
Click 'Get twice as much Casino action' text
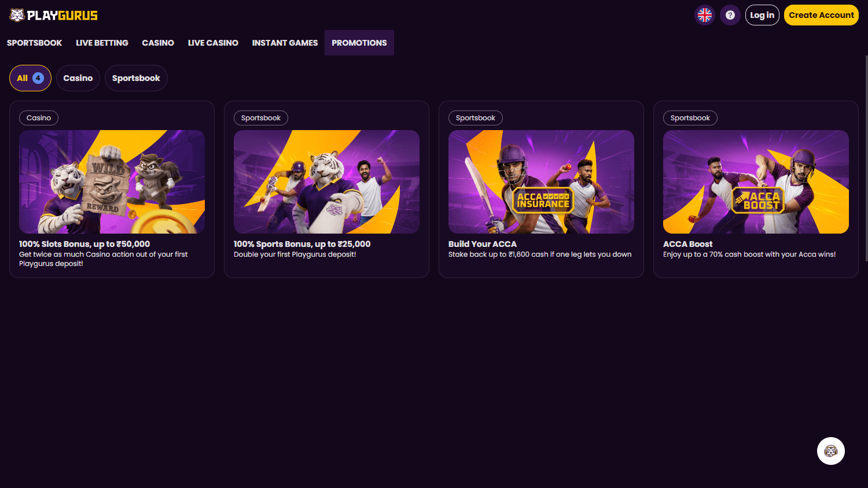pyautogui.click(x=104, y=259)
